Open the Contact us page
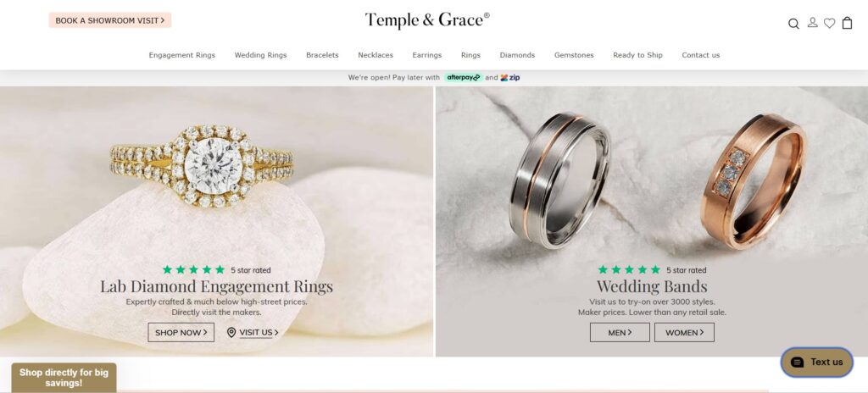 [701, 55]
